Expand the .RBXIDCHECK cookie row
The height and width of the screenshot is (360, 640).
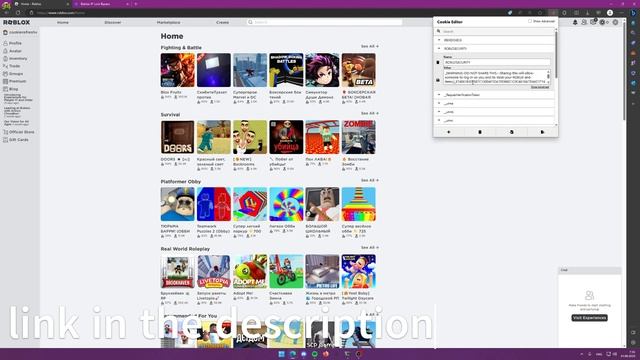pyautogui.click(x=495, y=40)
